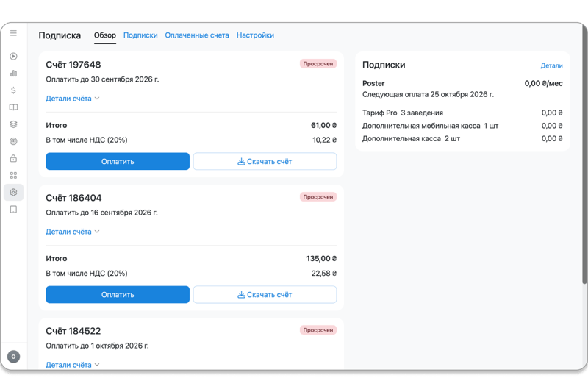The width and height of the screenshot is (588, 392).
Task: Open the tablet device sidebar icon
Action: point(13,210)
